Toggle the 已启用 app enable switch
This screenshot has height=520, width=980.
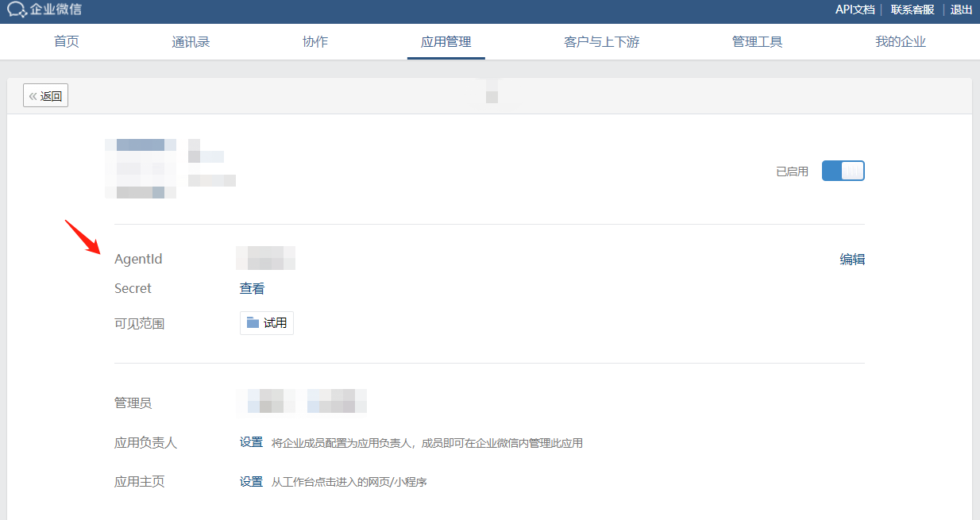(843, 171)
